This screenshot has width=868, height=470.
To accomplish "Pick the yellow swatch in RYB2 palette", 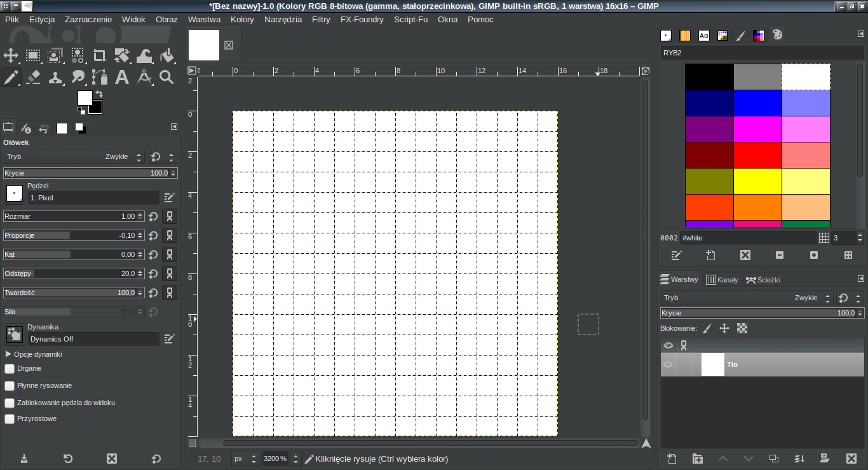I will click(x=757, y=181).
